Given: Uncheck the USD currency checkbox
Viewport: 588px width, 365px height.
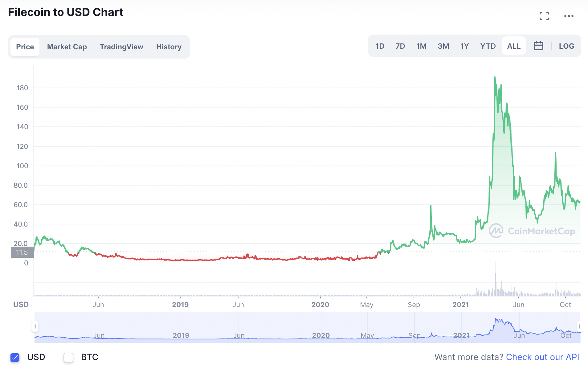Looking at the screenshot, I should click(x=15, y=357).
